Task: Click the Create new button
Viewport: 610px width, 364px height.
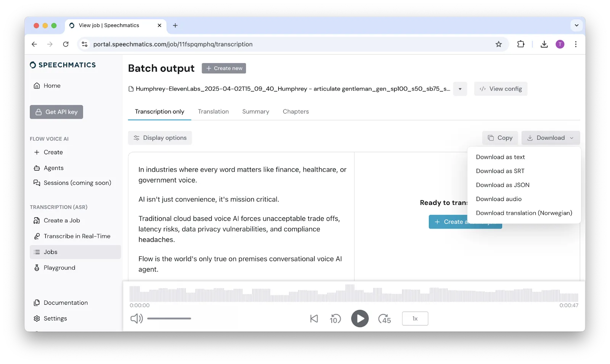Action: click(x=224, y=68)
